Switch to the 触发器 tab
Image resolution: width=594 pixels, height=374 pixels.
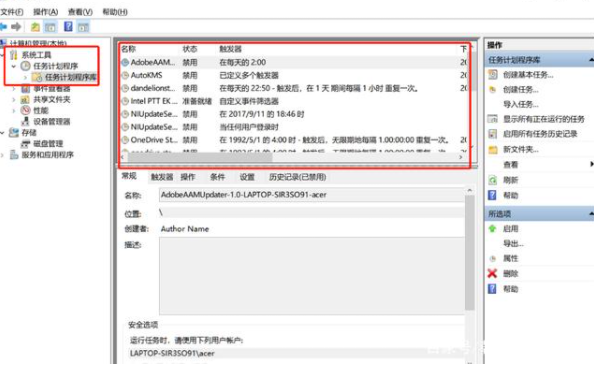[x=162, y=177]
